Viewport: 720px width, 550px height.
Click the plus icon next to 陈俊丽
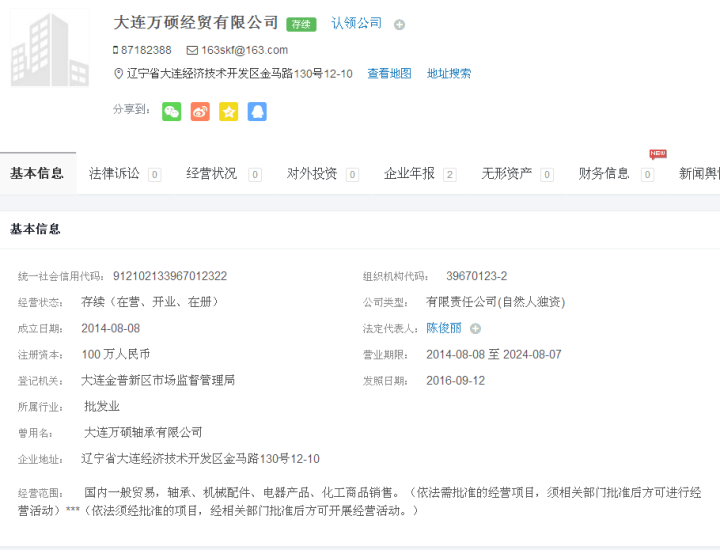476,328
